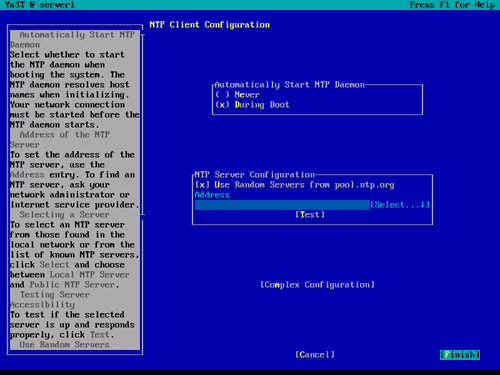Click the Cancel button
Viewport: 500px width, 375px height.
315,355
